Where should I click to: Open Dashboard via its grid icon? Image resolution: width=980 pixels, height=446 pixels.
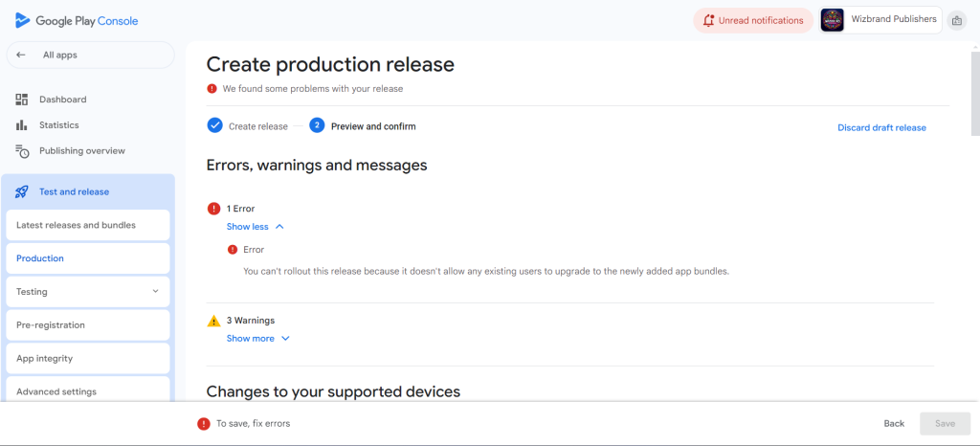pyautogui.click(x=22, y=100)
